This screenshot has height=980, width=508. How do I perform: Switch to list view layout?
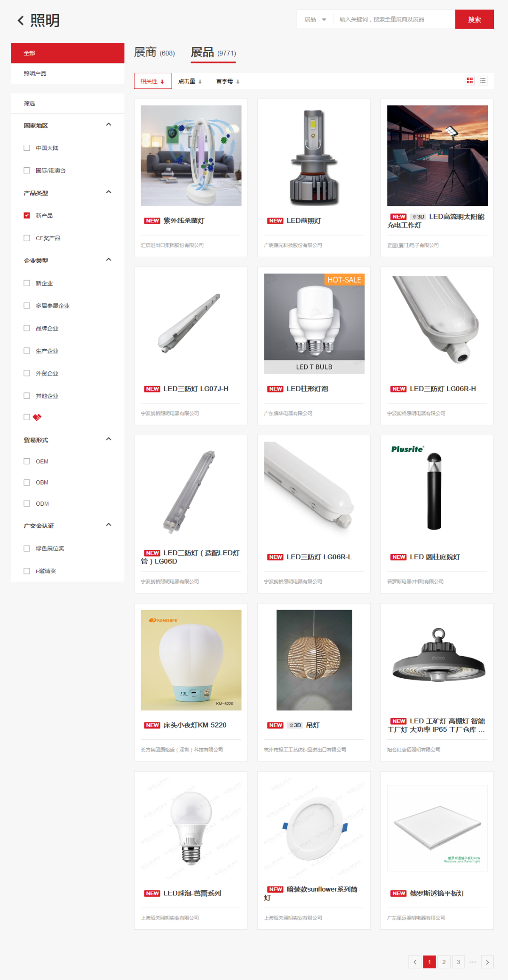pos(483,80)
